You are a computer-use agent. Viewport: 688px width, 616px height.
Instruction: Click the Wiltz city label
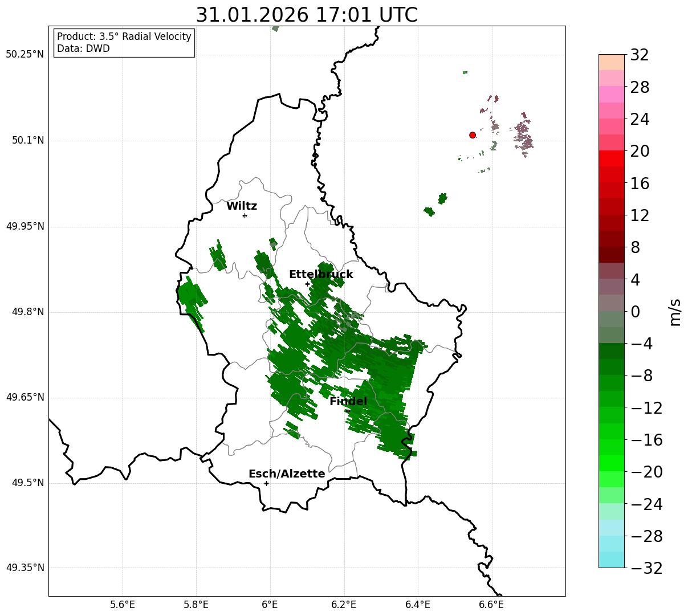[242, 206]
